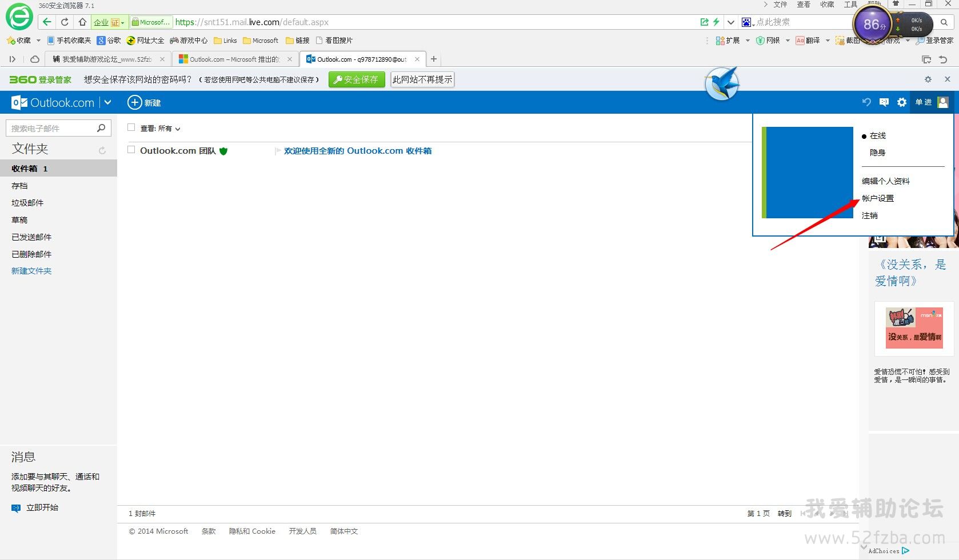Screen dimensions: 959x560
Task: Set status to 在线
Action: 877,136
